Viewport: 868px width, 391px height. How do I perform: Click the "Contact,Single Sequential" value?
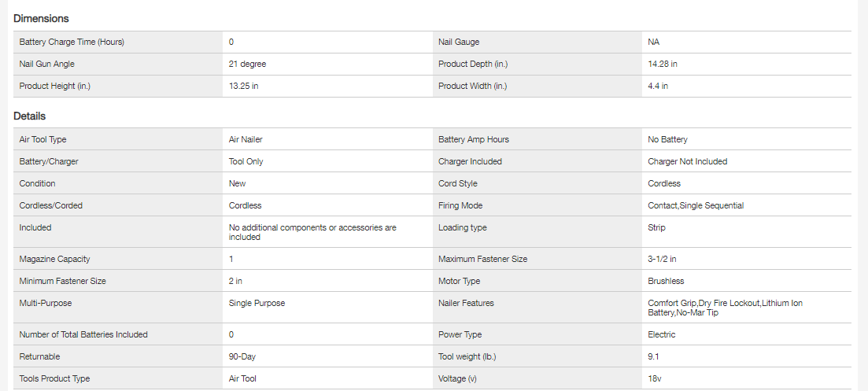pos(696,205)
